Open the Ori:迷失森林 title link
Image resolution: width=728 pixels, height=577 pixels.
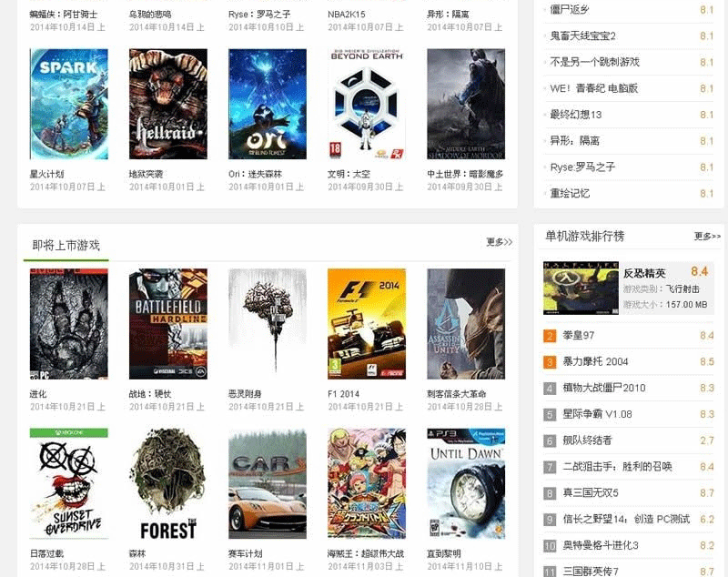(256, 174)
